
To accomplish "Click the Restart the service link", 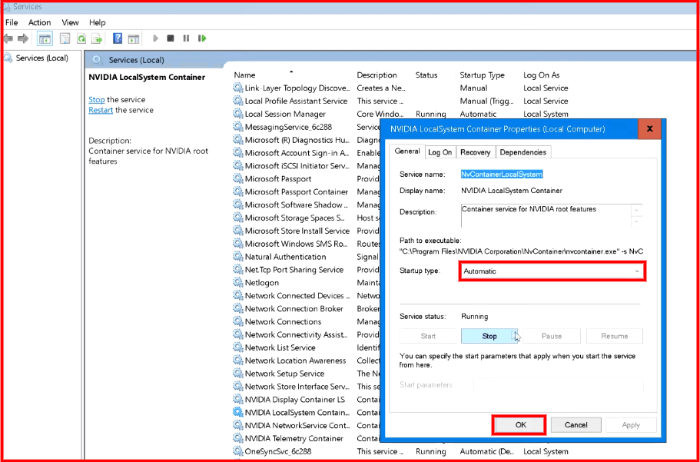I will coord(100,110).
